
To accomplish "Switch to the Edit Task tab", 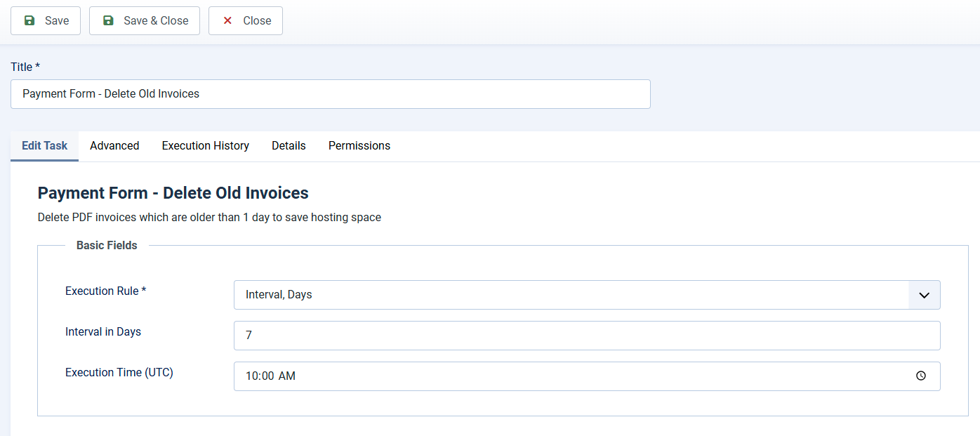I will click(45, 146).
